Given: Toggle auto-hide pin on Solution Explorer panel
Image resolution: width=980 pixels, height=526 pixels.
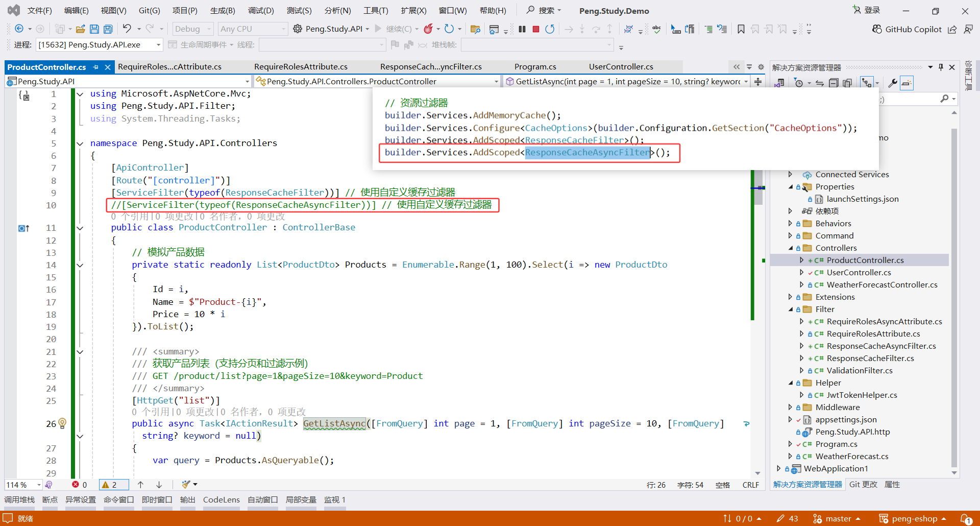Looking at the screenshot, I should point(941,67).
